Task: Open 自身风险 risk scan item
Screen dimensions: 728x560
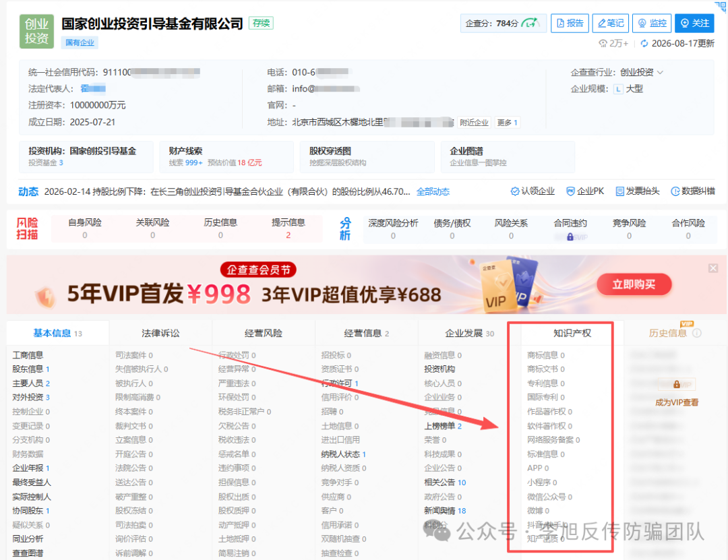Action: [x=85, y=228]
